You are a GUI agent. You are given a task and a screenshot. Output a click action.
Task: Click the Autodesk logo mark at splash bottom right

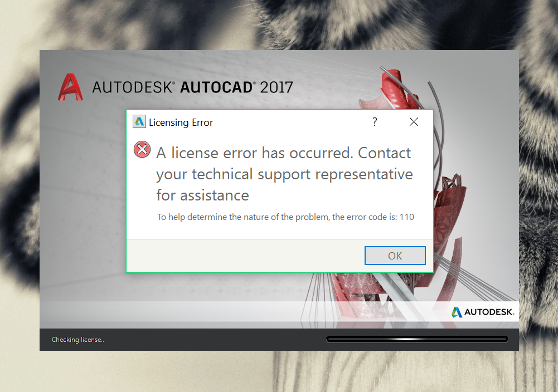tap(457, 312)
